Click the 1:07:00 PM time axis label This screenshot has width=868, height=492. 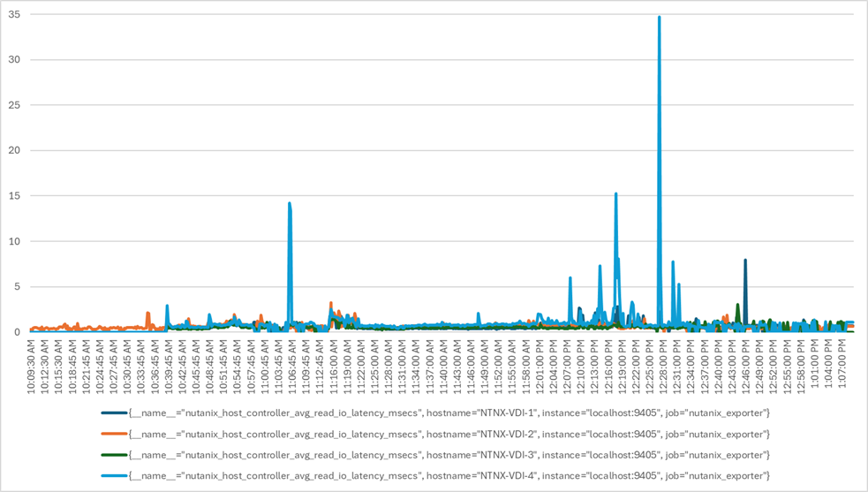(842, 364)
